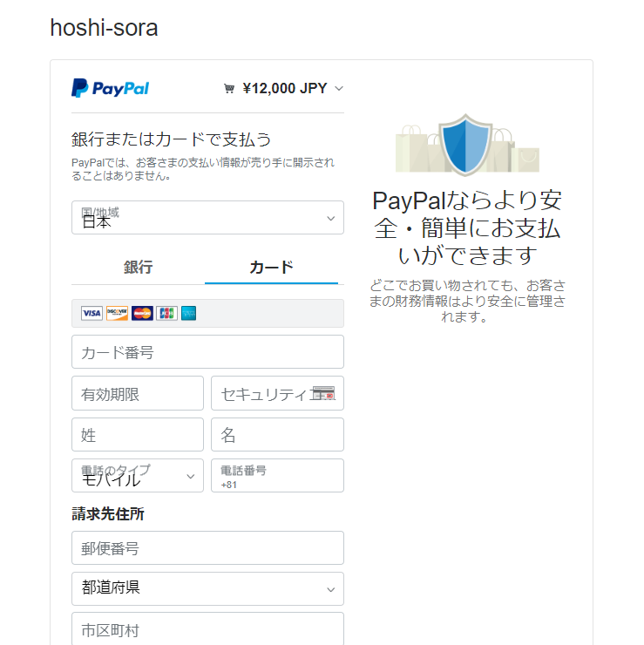Viewport: 644px width, 645px height.
Task: Expand the ¥12,000 JPY order summary
Action: click(x=284, y=88)
